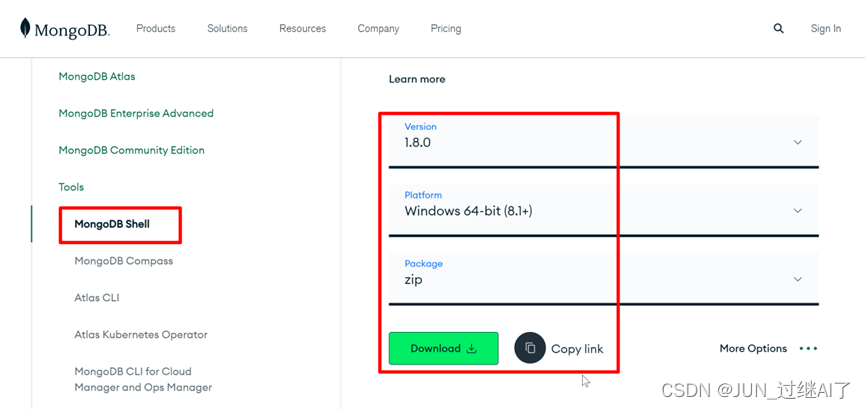Select the Tools sidebar heading
865x409 pixels.
pos(71,187)
